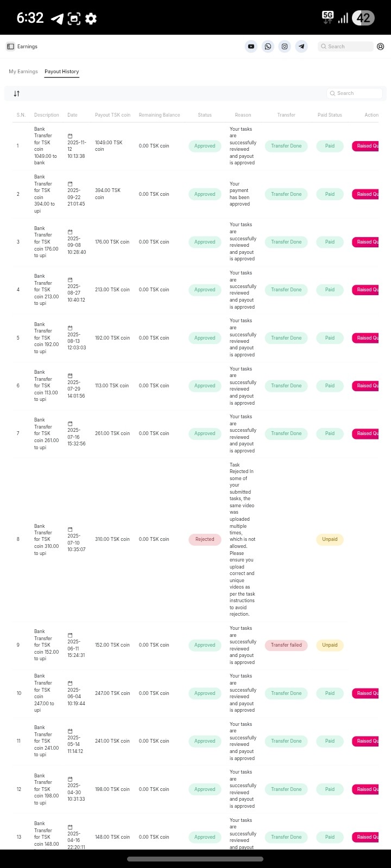This screenshot has height=868, width=391.
Task: Tap the settings gear in the status bar
Action: click(91, 18)
